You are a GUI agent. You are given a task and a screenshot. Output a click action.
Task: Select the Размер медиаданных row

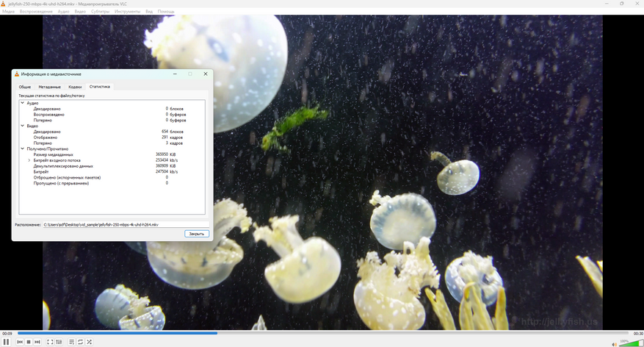[112, 154]
